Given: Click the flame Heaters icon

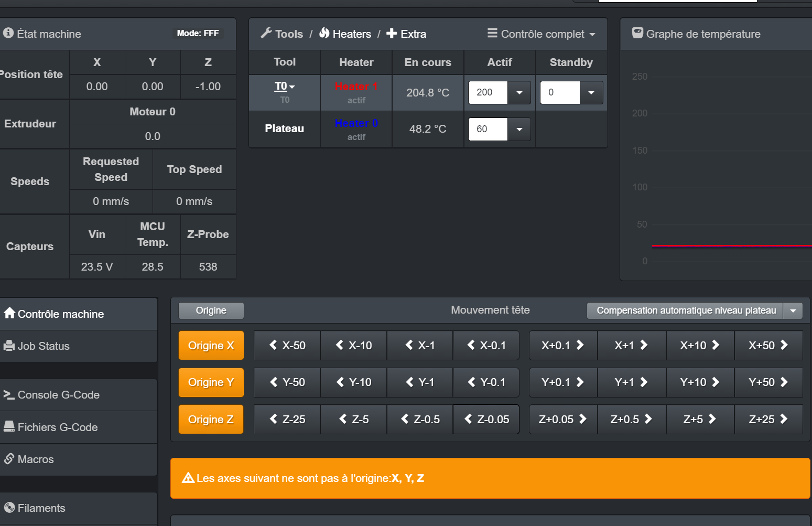Looking at the screenshot, I should coord(324,33).
